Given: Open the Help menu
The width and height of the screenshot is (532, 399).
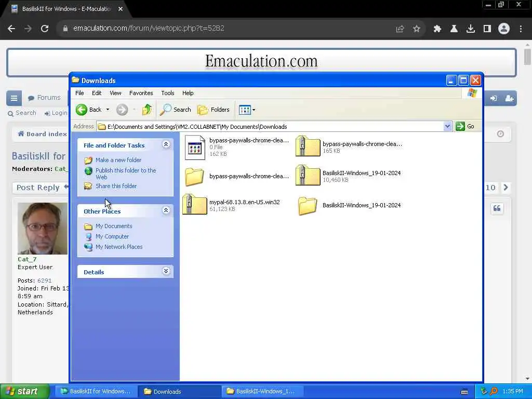Looking at the screenshot, I should click(x=188, y=93).
